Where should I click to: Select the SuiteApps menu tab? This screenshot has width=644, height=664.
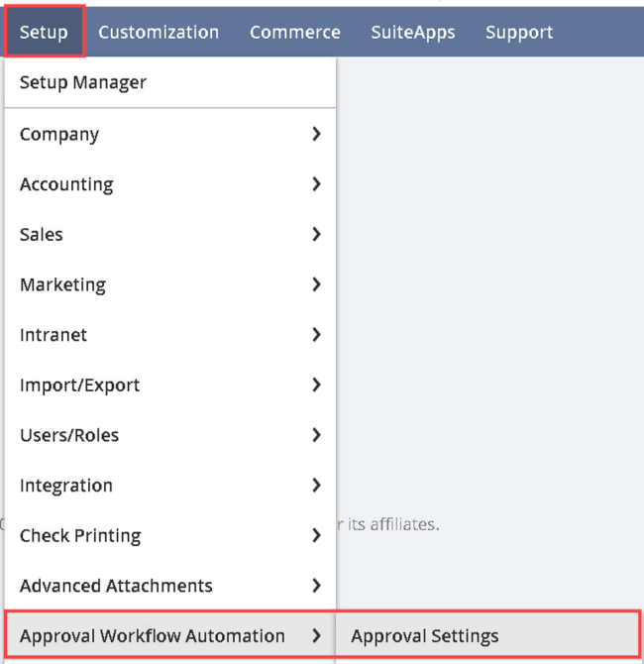(413, 32)
